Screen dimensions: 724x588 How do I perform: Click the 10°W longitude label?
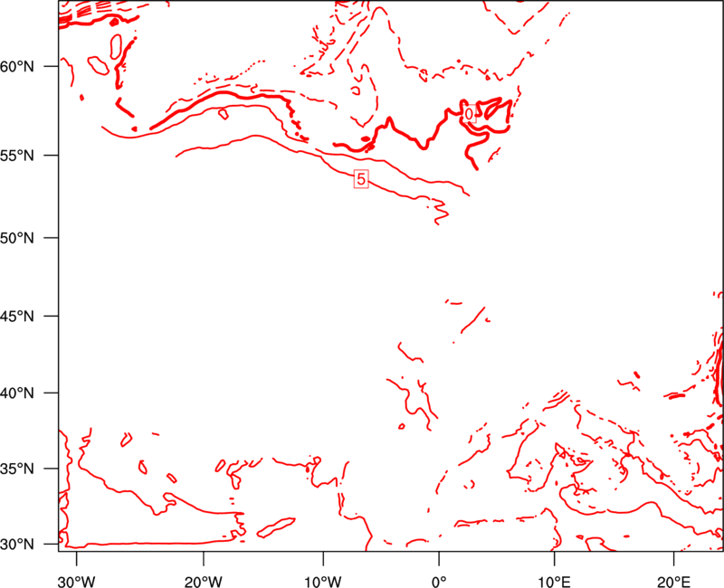(323, 582)
